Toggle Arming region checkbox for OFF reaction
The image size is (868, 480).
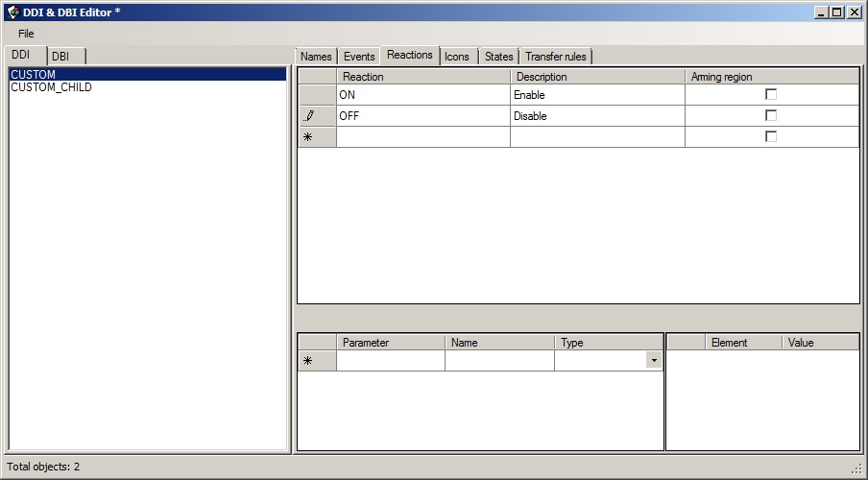pyautogui.click(x=771, y=115)
